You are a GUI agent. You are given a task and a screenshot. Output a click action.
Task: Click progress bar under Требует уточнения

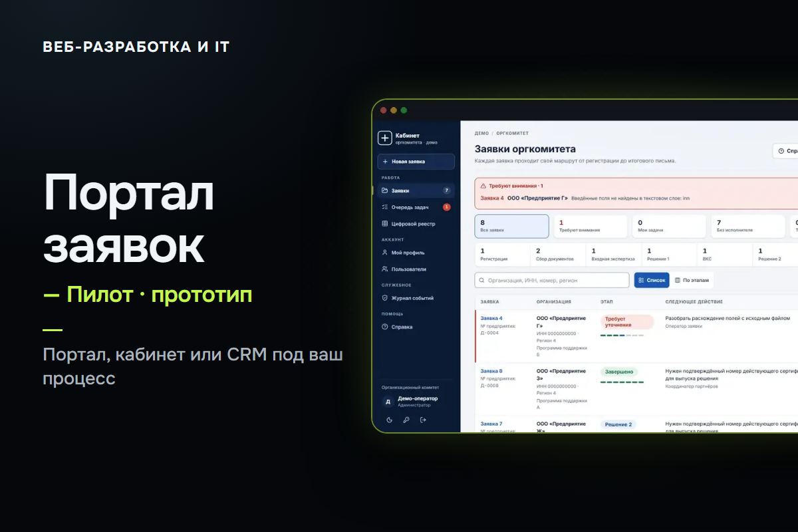[x=622, y=335]
